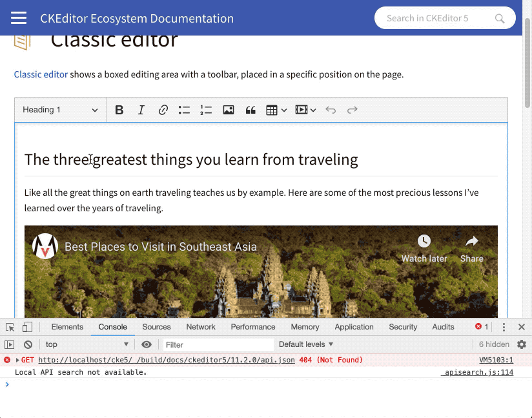Open the video title 'Best Places to Visit'

point(161,247)
